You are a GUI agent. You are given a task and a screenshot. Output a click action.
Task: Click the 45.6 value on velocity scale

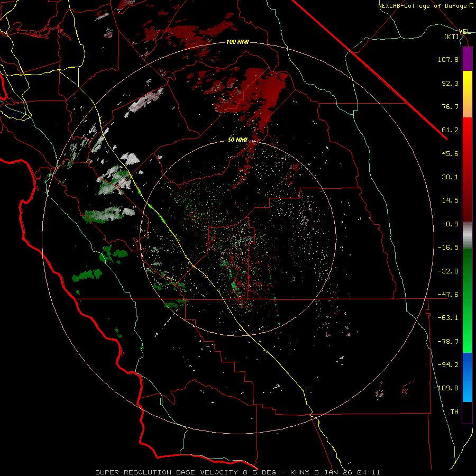click(x=450, y=153)
